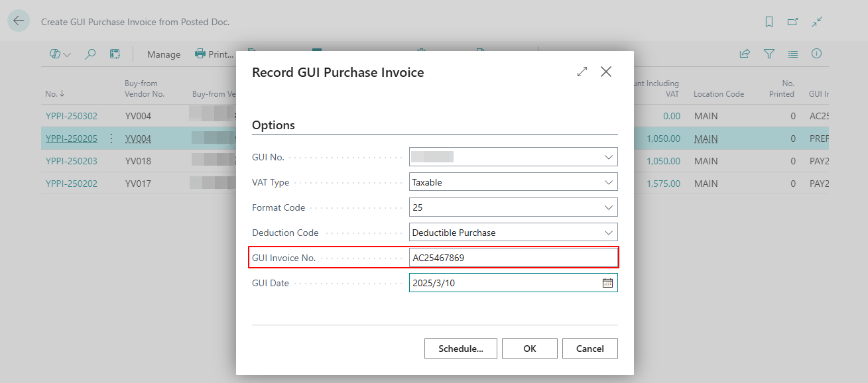This screenshot has width=868, height=383.
Task: Click the 1,575.00 amount link
Action: [663, 184]
